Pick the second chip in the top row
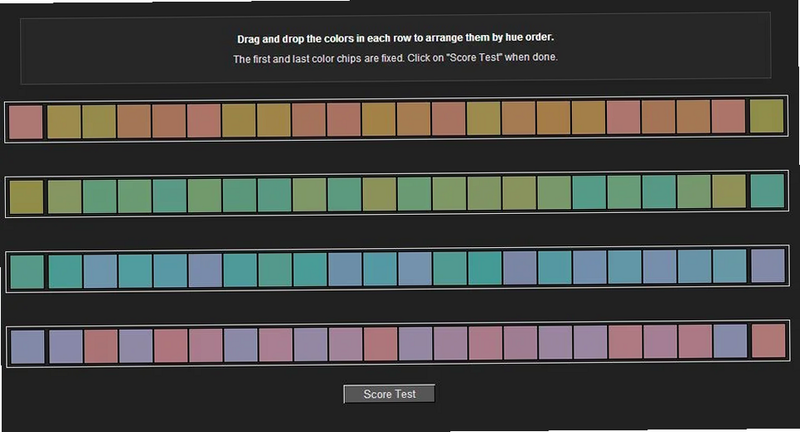800x432 pixels. click(64, 121)
